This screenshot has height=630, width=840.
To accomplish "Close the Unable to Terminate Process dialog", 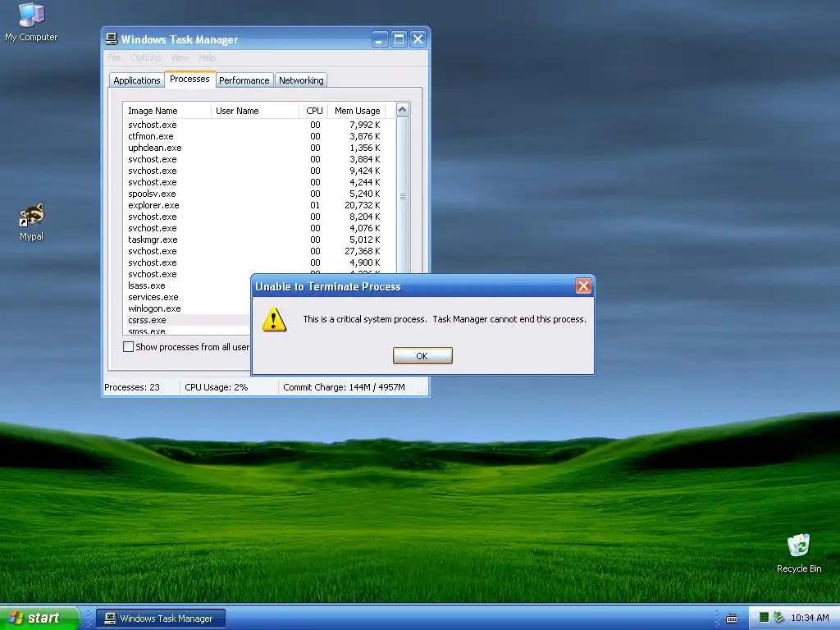I will pyautogui.click(x=583, y=286).
